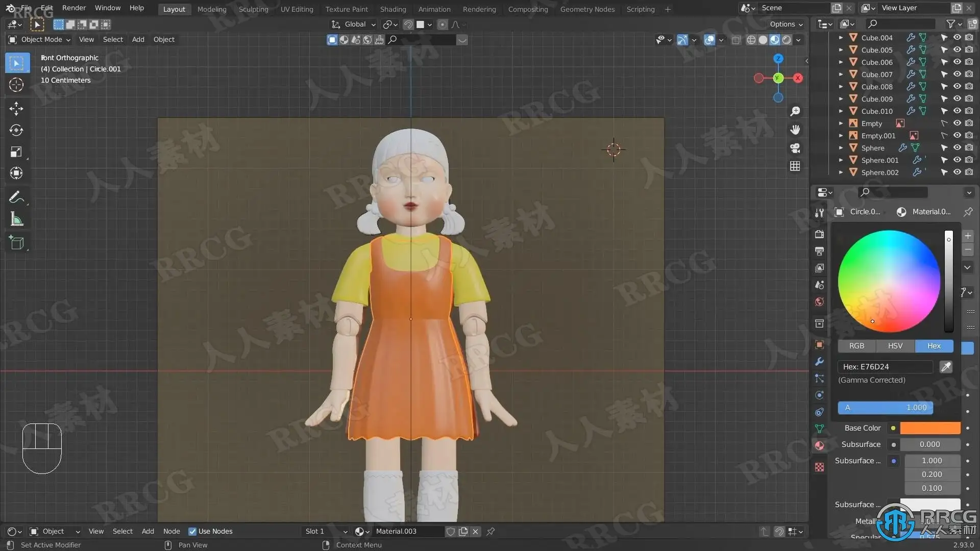
Task: Select the Scale tool
Action: [x=16, y=152]
